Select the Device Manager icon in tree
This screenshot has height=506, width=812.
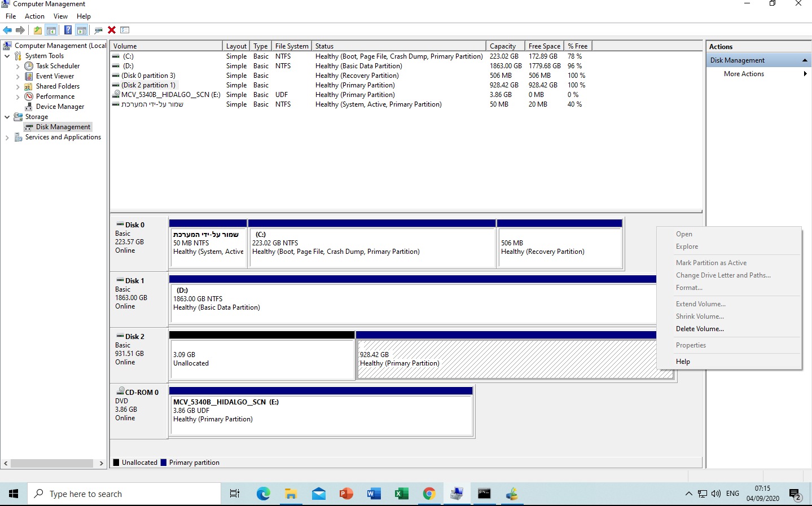coord(29,107)
